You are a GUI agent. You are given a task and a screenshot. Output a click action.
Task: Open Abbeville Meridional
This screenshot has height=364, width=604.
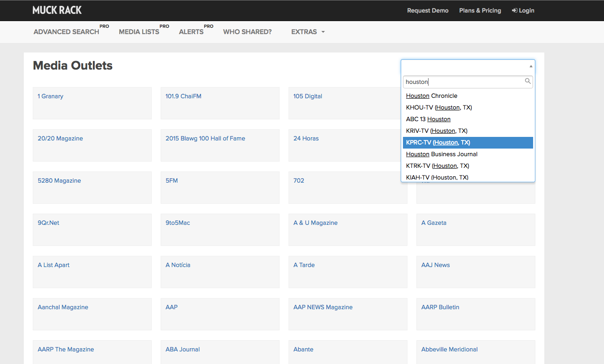pyautogui.click(x=450, y=349)
